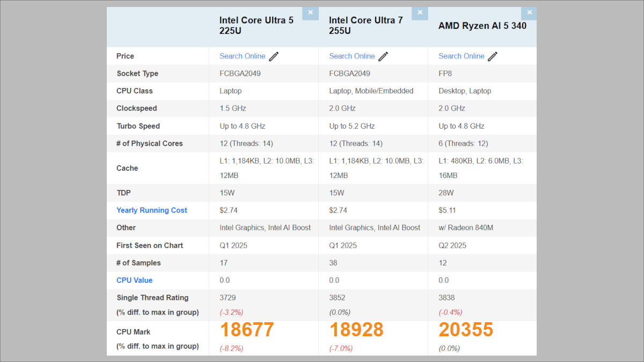
Task: Click the pencil edit icon for Intel Core Ultra 7 255U price
Action: pos(383,56)
